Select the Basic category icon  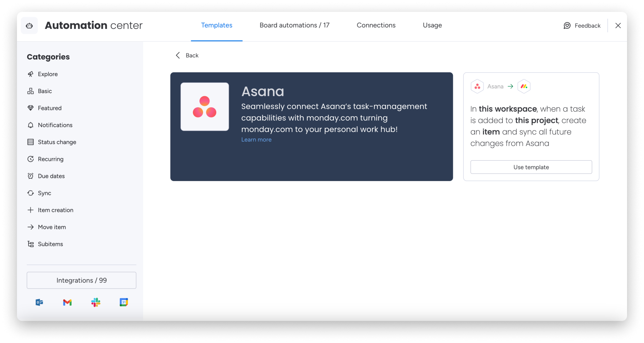(x=31, y=91)
